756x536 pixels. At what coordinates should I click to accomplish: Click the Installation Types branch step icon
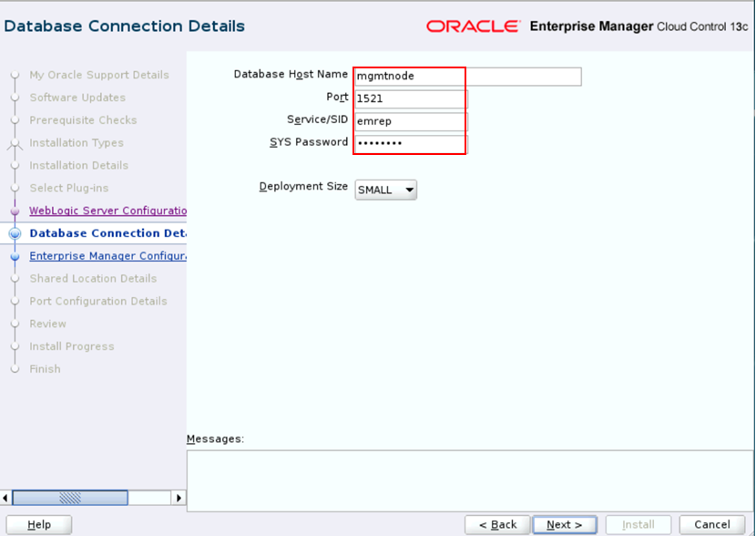pos(15,143)
